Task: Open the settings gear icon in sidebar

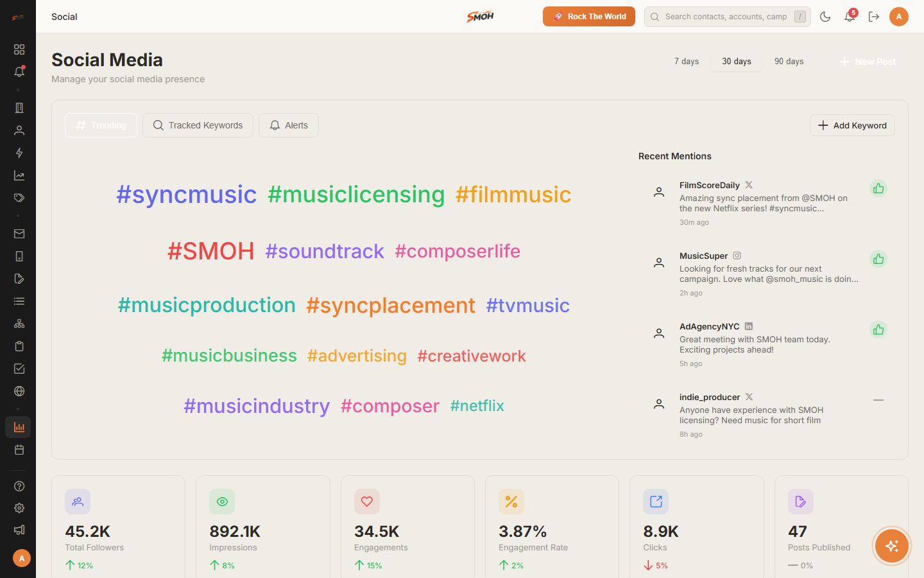Action: pyautogui.click(x=19, y=508)
